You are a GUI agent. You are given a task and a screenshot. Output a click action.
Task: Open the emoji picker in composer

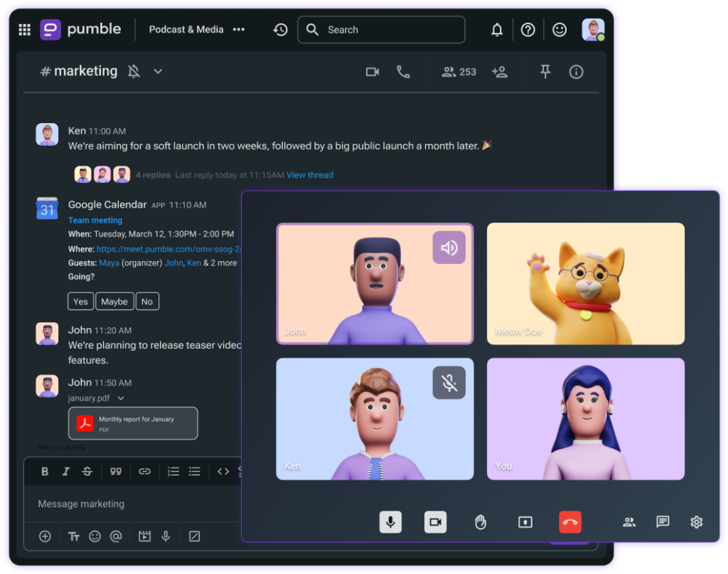[95, 536]
